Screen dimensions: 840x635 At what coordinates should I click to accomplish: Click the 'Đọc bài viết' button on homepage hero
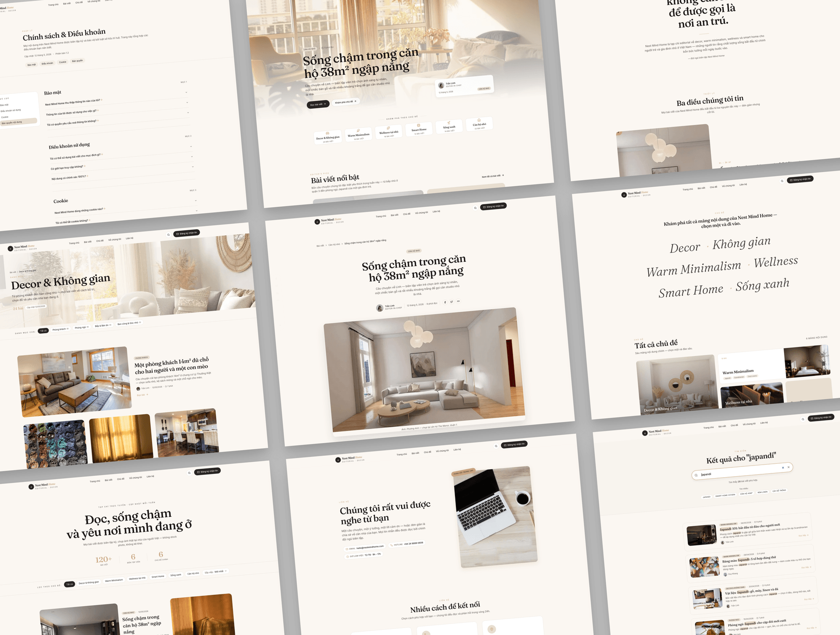[x=318, y=104]
